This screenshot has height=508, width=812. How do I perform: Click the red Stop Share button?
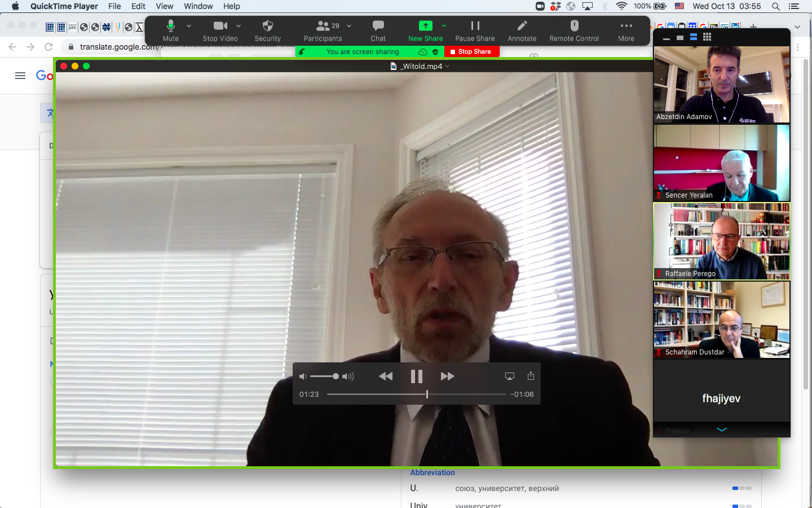[471, 52]
